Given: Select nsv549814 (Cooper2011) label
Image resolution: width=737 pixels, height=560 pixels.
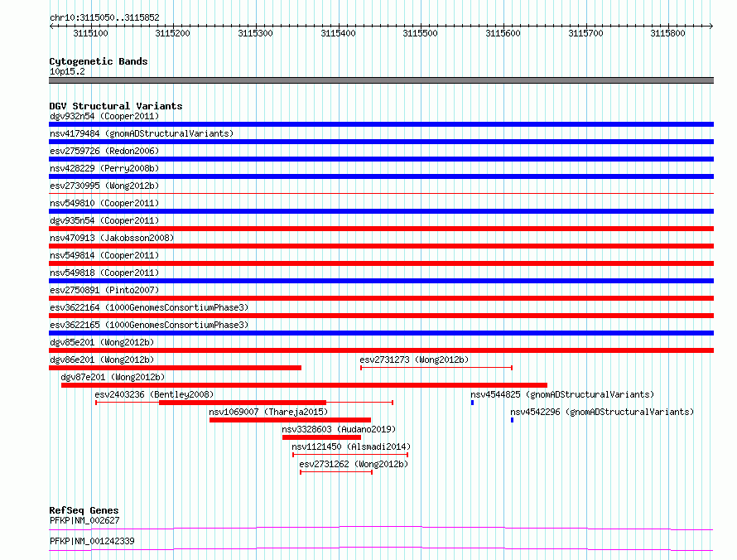Looking at the screenshot, I should 104,255.
